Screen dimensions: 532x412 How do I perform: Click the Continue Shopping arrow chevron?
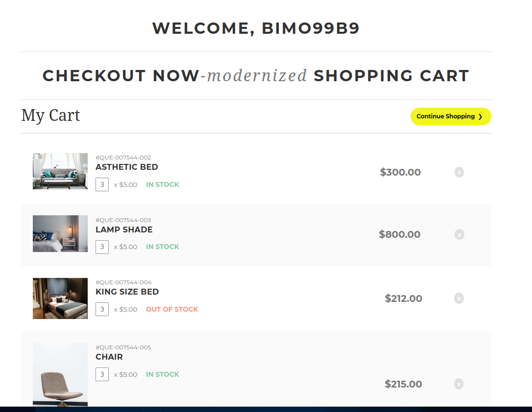tap(481, 116)
